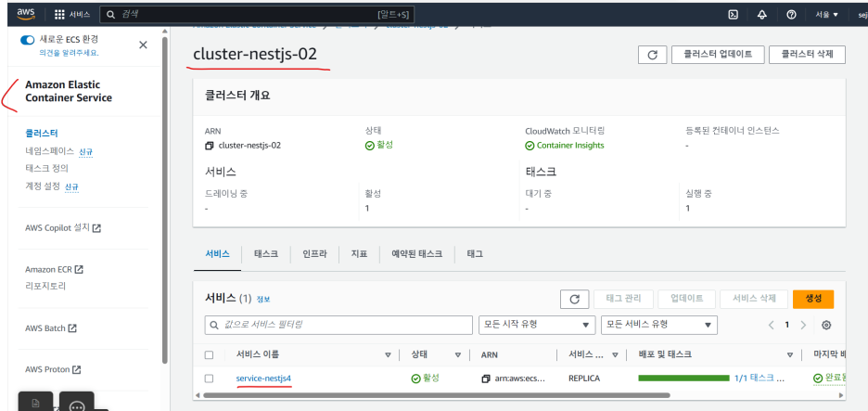
Task: Select 클러스터 in the side navigation
Action: (42, 134)
